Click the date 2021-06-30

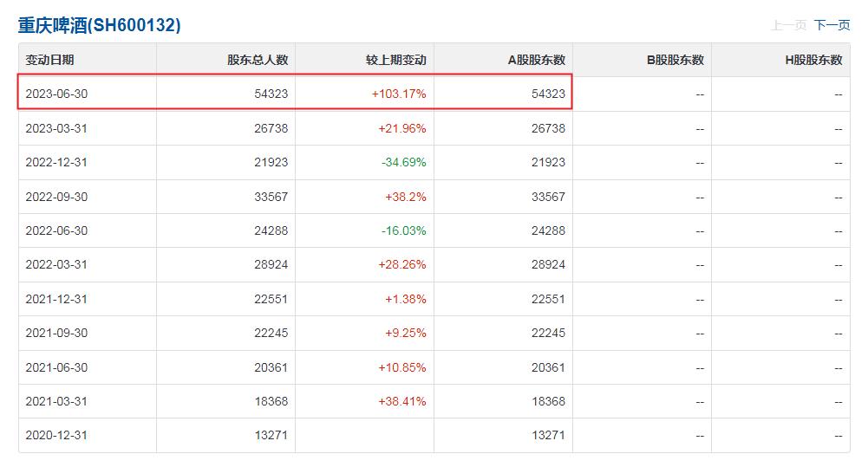point(56,367)
